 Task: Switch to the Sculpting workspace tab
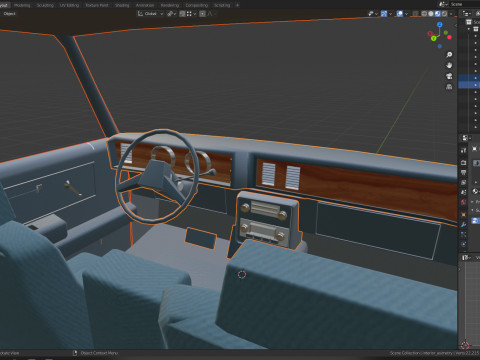(45, 5)
